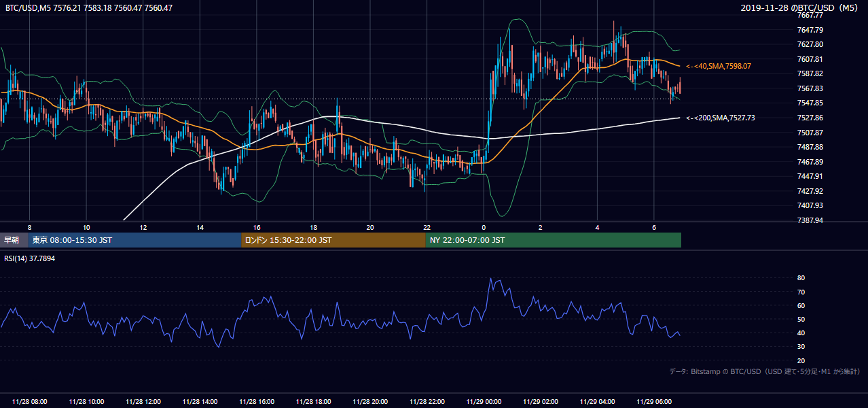Click price axis value 7667.77
The image size is (868, 408).
[x=810, y=15]
